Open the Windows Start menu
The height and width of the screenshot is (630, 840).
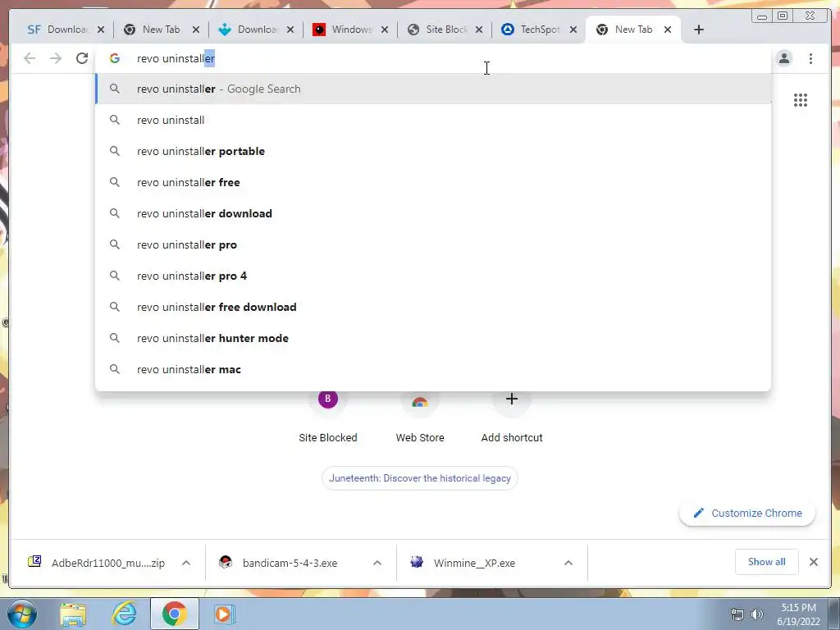(22, 614)
